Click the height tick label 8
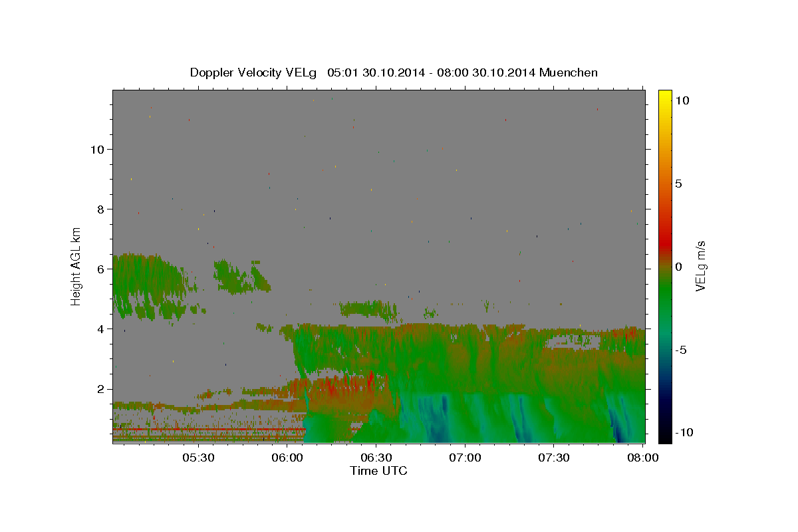The image size is (798, 532). pos(100,209)
